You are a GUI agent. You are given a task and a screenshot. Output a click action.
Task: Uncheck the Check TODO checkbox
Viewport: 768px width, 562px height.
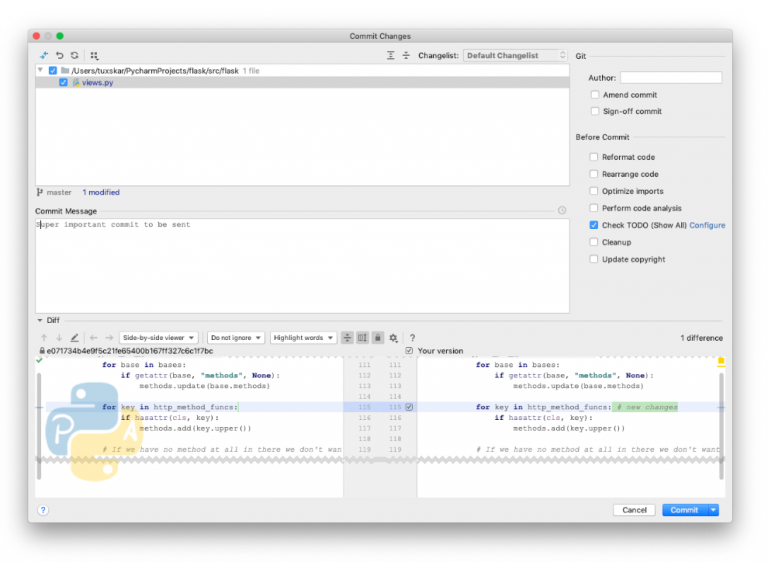click(595, 225)
